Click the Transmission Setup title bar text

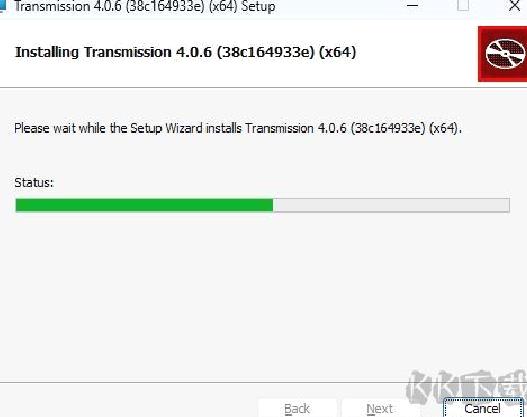(145, 6)
